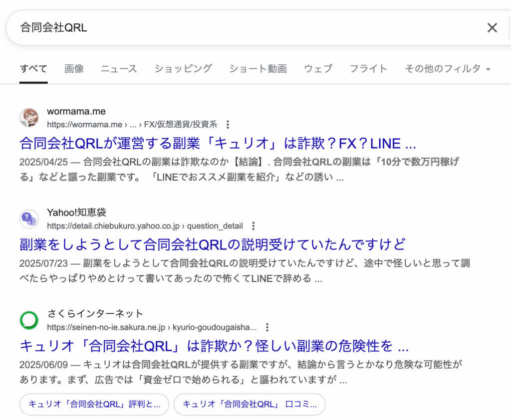Click the さくらインターネット site name
This screenshot has width=511, height=420.
(x=95, y=314)
